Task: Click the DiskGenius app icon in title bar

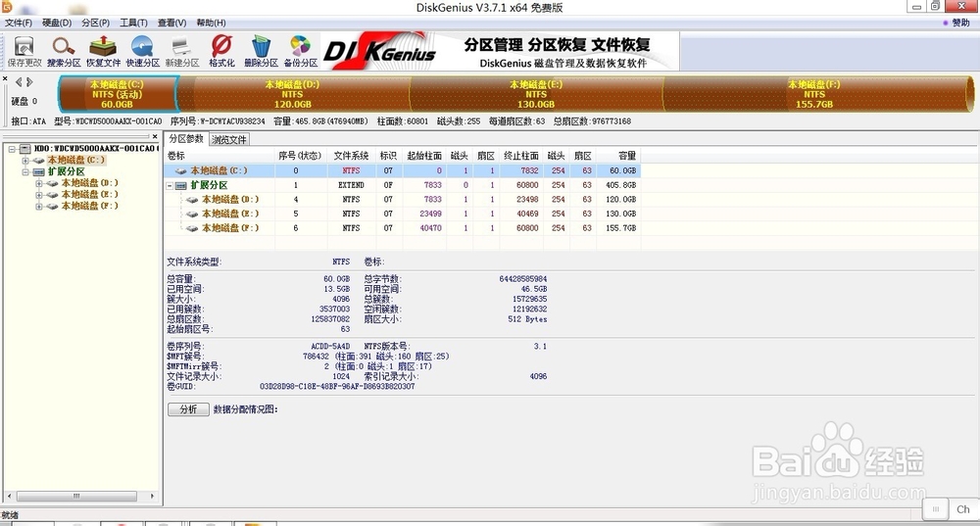Action: (x=7, y=6)
